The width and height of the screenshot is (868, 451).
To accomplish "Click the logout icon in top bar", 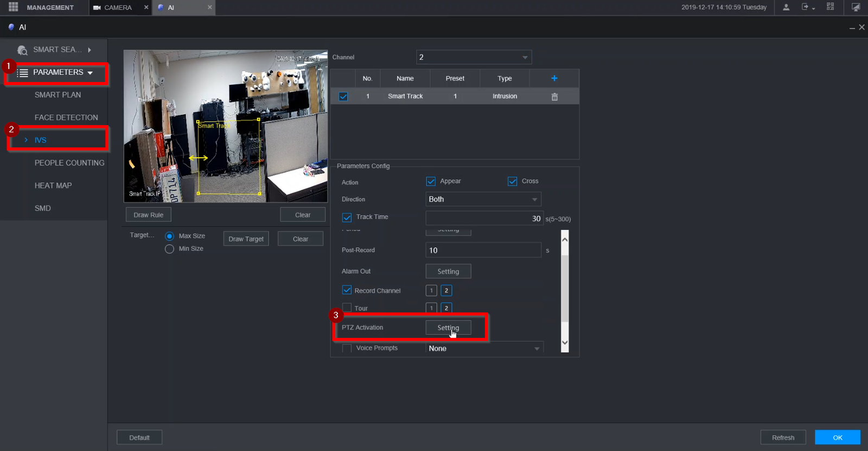I will 806,7.
